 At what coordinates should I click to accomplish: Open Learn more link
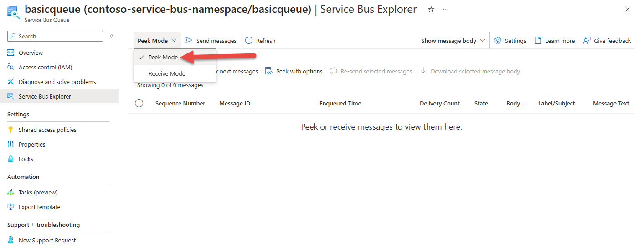pos(555,41)
